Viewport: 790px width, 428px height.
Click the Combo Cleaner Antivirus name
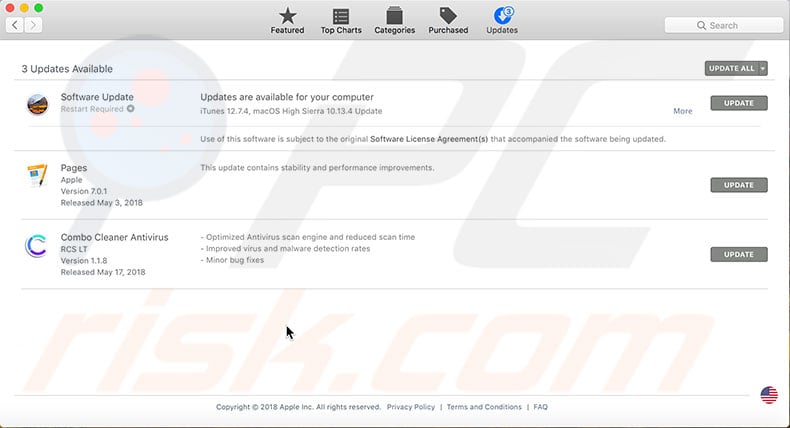click(x=114, y=237)
